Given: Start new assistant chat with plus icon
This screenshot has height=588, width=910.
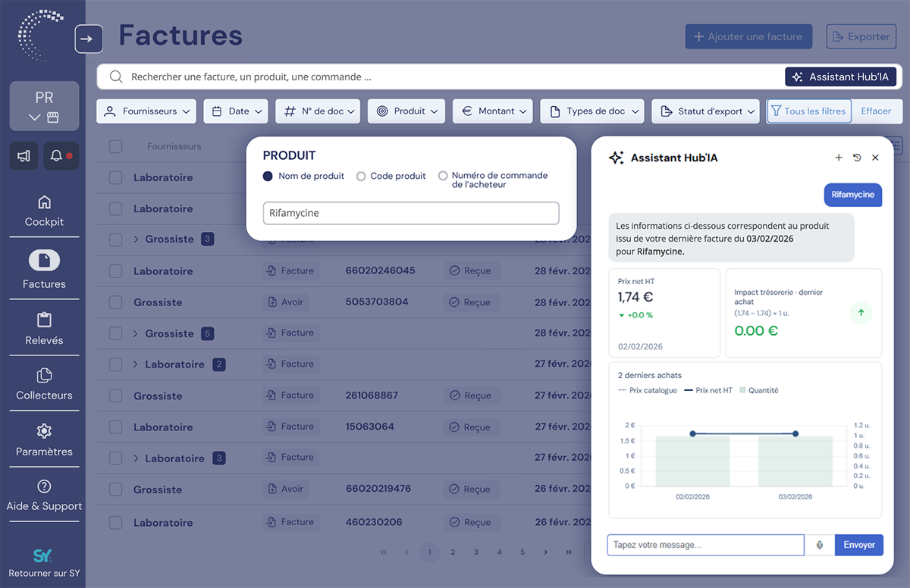Looking at the screenshot, I should click(x=839, y=158).
